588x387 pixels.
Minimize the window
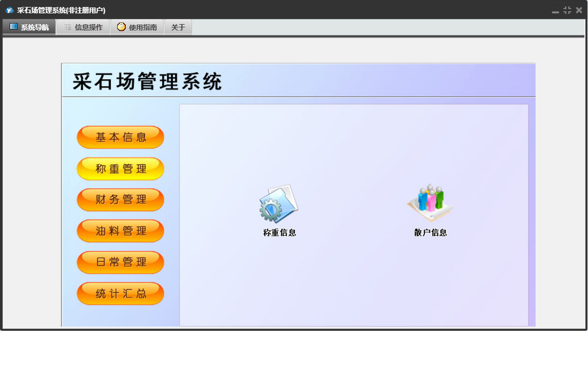click(555, 11)
